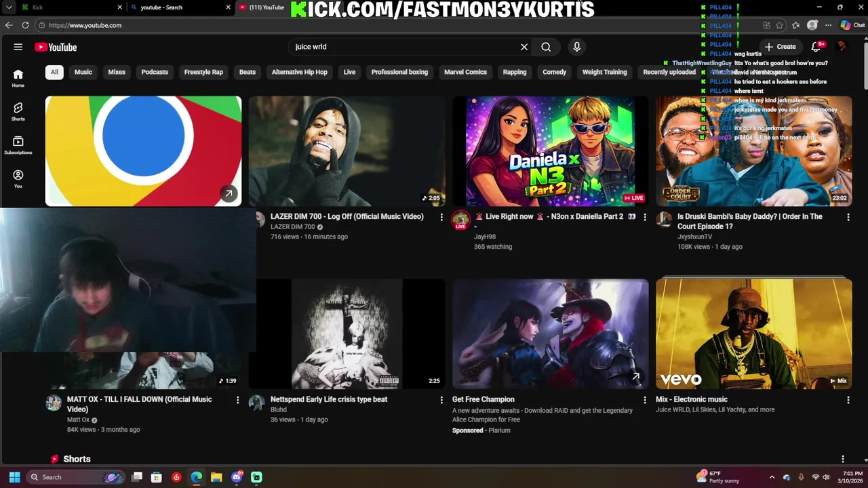
Task: Open MATT OX TILL I FALL DOWN title
Action: click(139, 405)
